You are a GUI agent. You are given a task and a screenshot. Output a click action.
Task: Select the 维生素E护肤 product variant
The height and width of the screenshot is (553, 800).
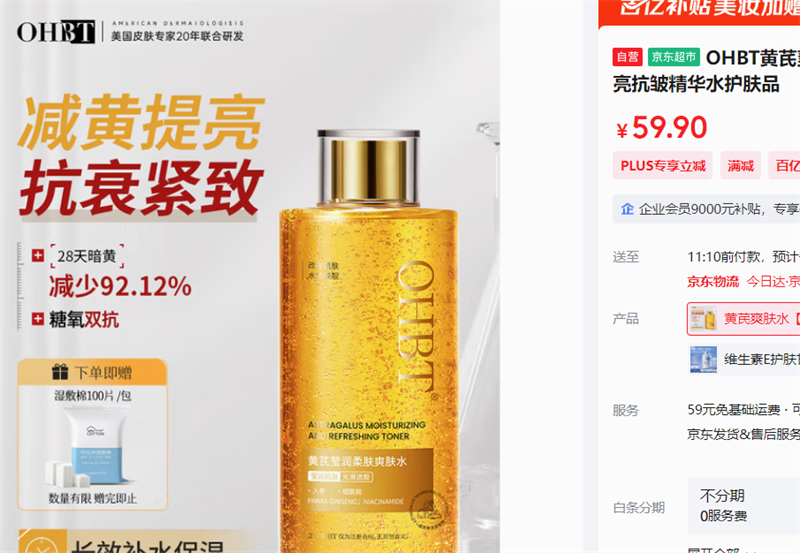click(x=744, y=359)
